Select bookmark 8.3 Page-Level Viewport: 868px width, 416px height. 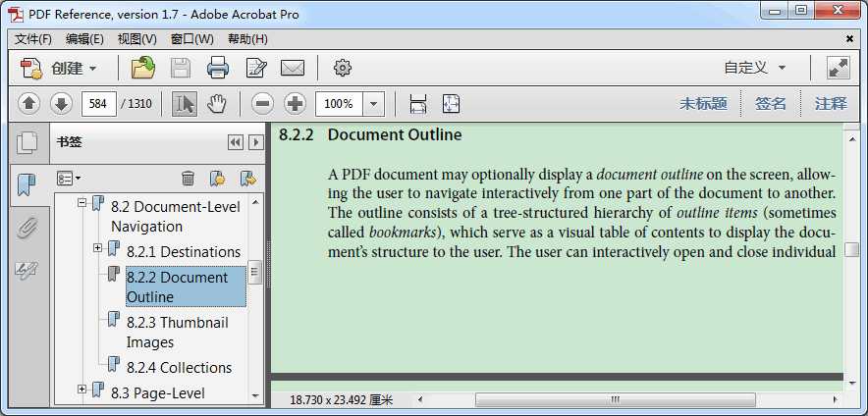[x=158, y=392]
